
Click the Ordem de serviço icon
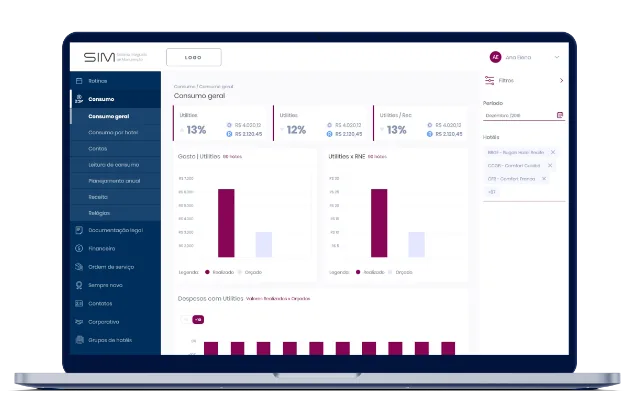pos(79,266)
